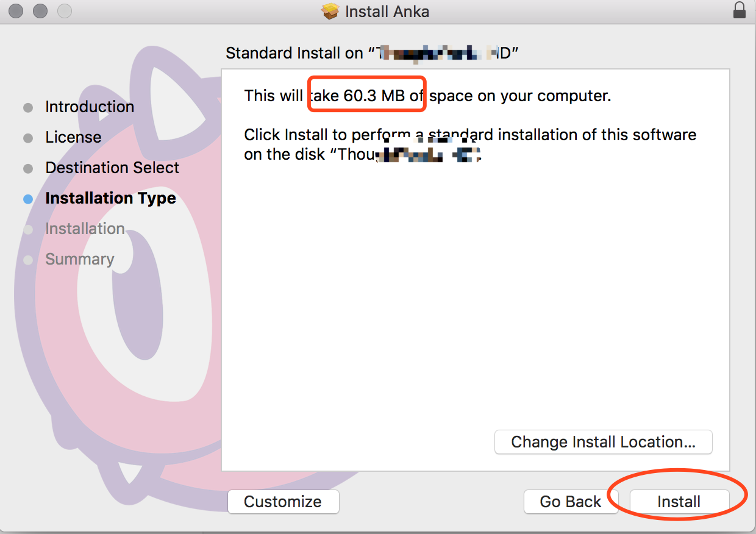Viewport: 756px width, 534px height.
Task: Minimize the Install Anka window
Action: click(x=40, y=11)
